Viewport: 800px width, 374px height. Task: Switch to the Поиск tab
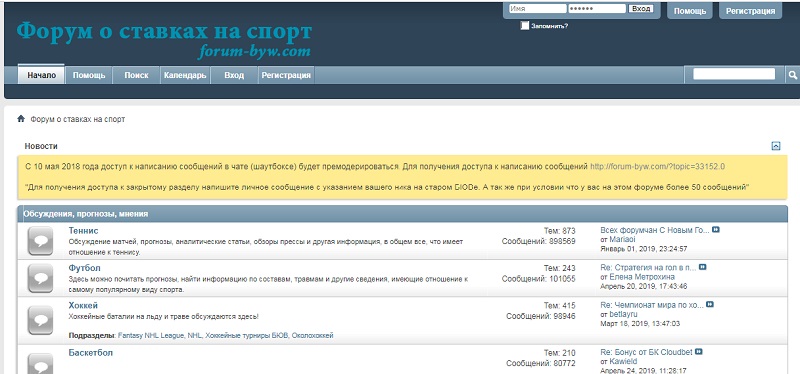[x=136, y=75]
